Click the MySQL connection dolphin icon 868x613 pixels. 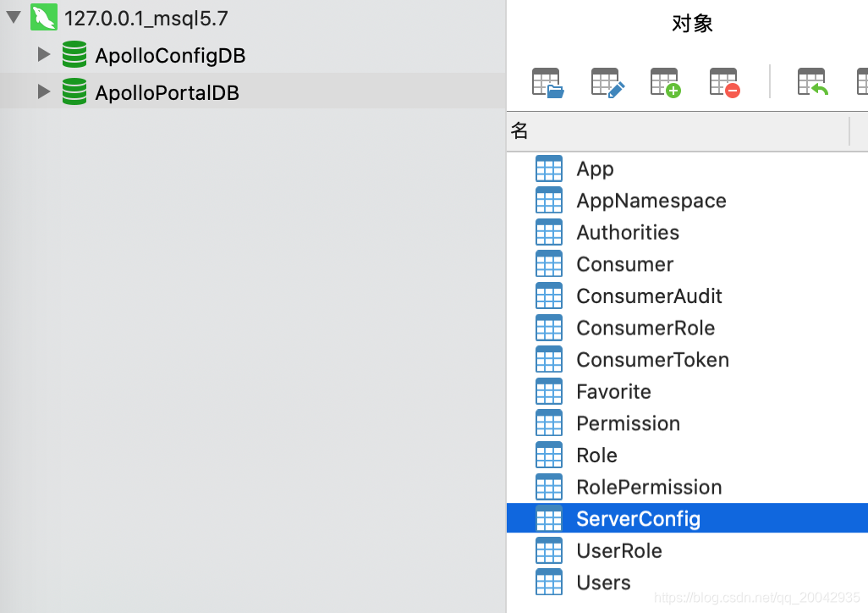click(43, 18)
